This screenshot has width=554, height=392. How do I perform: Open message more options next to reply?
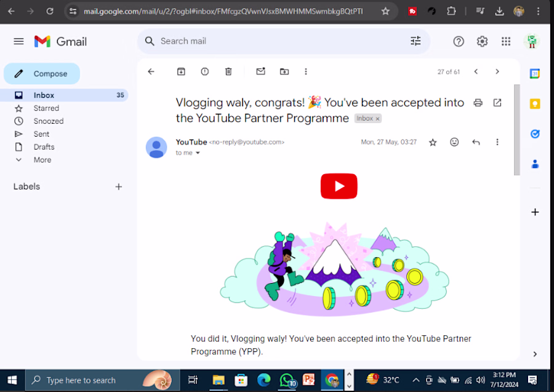pyautogui.click(x=497, y=142)
